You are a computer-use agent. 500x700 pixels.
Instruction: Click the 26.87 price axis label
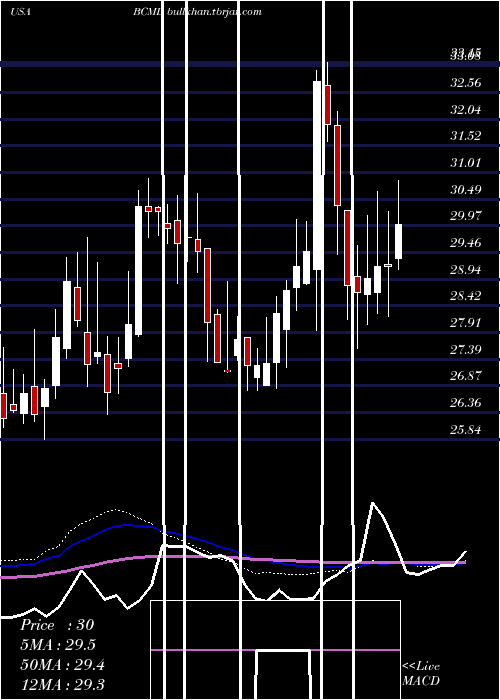[466, 375]
